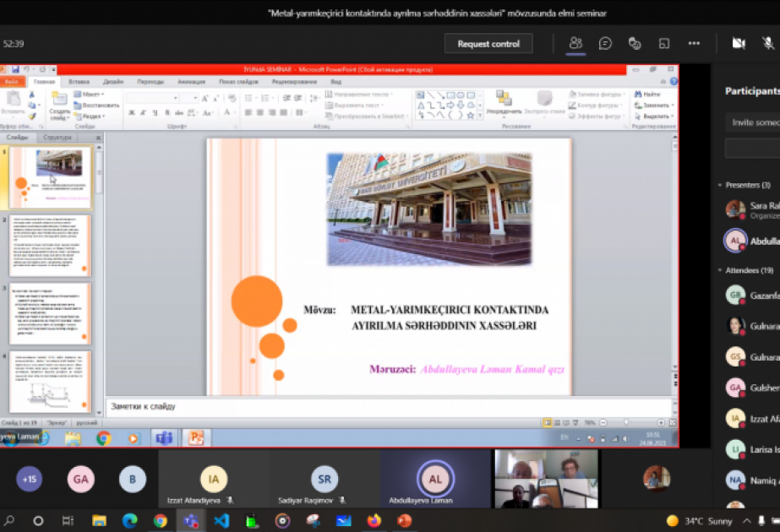Viewport: 780px width, 532px height.
Task: Select the Abdullayeva Laman participant tile
Action: click(x=435, y=480)
